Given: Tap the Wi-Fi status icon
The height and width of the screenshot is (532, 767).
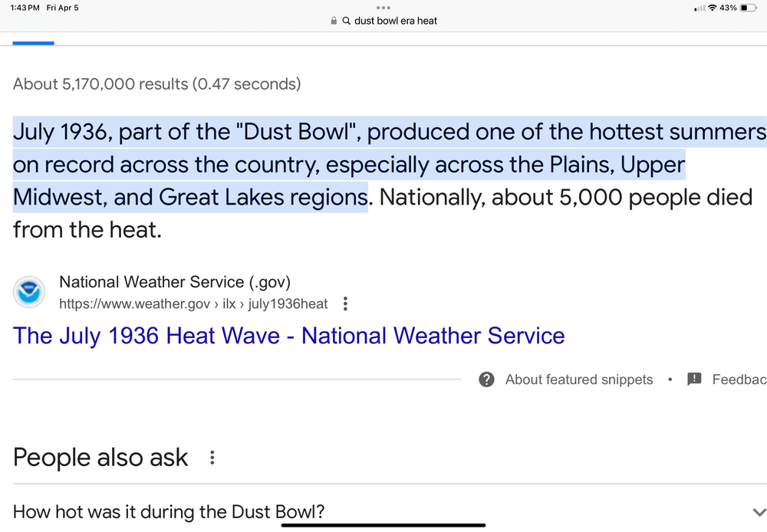Looking at the screenshot, I should 713,8.
